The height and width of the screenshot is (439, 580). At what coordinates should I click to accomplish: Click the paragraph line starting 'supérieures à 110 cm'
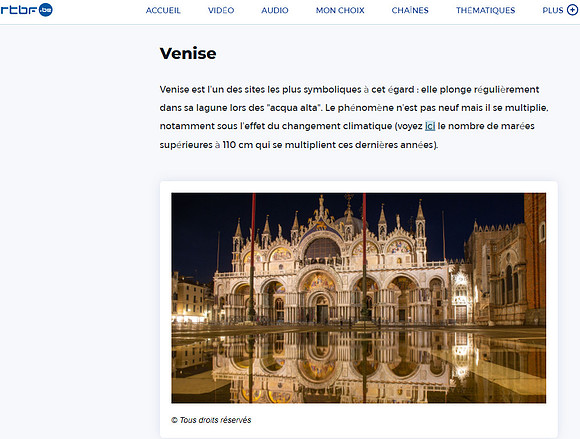click(x=299, y=145)
